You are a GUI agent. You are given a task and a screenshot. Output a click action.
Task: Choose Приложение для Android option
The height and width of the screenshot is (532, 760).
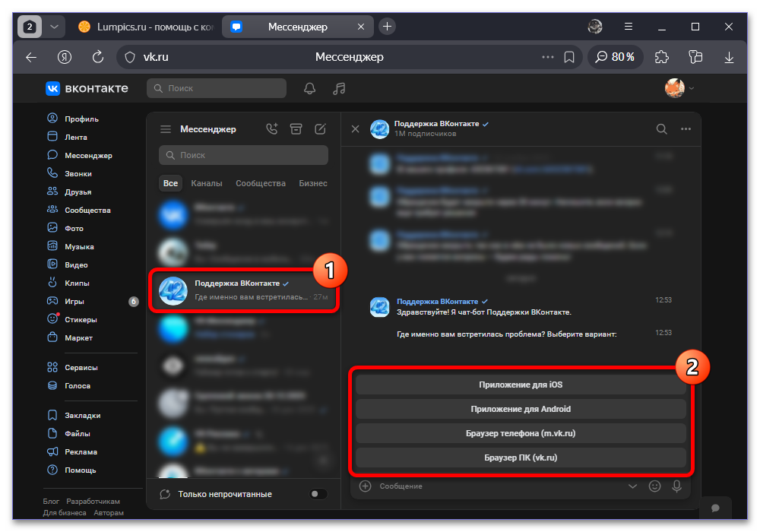point(521,409)
